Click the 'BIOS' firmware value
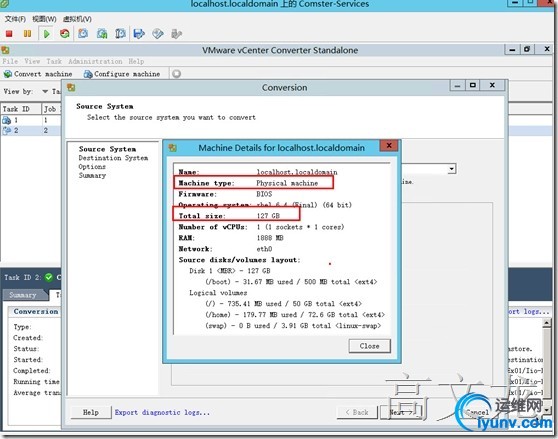Screen dimensions: 558x439 click(x=264, y=194)
